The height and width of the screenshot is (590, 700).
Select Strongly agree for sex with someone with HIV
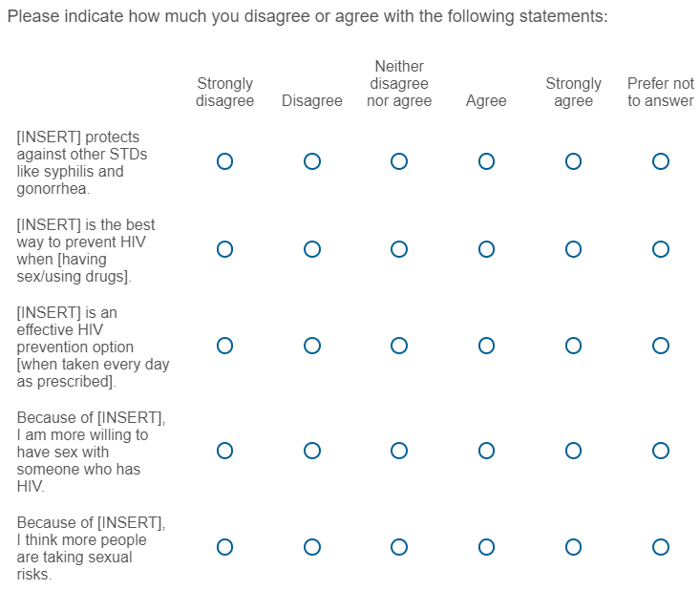tap(573, 451)
